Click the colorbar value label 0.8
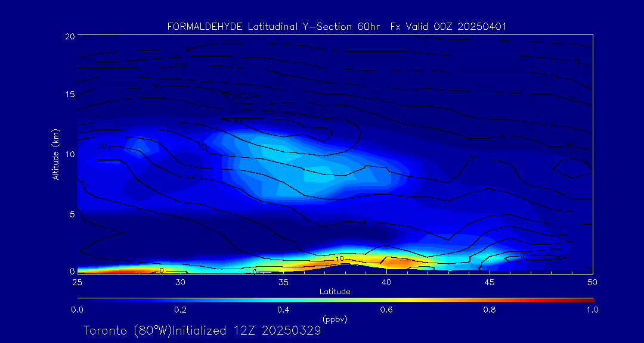 490,310
